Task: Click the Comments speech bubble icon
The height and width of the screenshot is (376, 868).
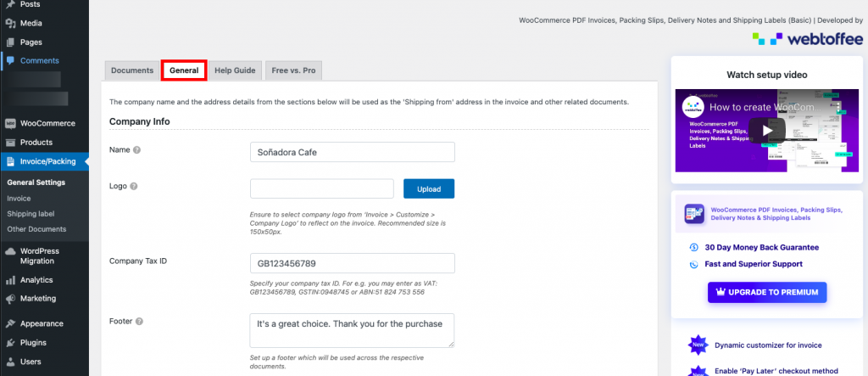Action: [x=10, y=61]
